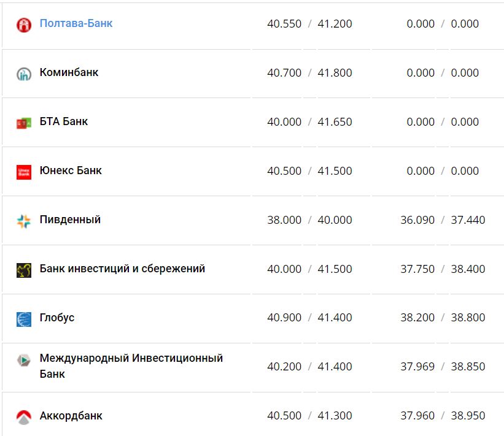Open the Юнекс Банк entry

[71, 170]
